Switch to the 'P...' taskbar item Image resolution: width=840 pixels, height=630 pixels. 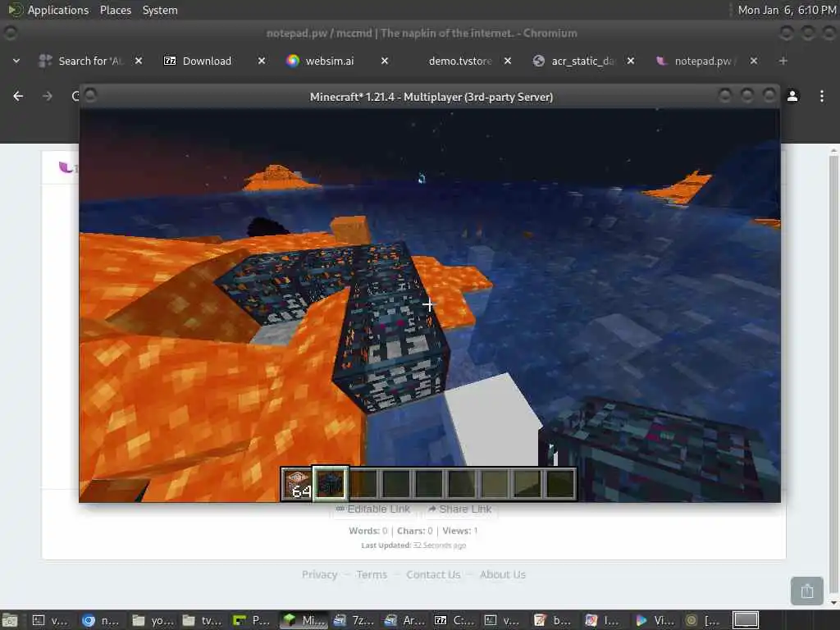[252, 620]
